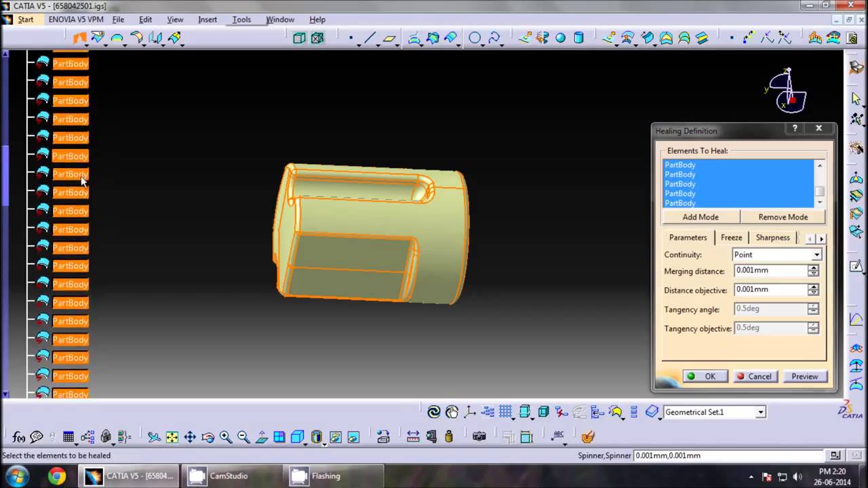
Task: Toggle Add Mode in Healing Definition
Action: coord(701,217)
